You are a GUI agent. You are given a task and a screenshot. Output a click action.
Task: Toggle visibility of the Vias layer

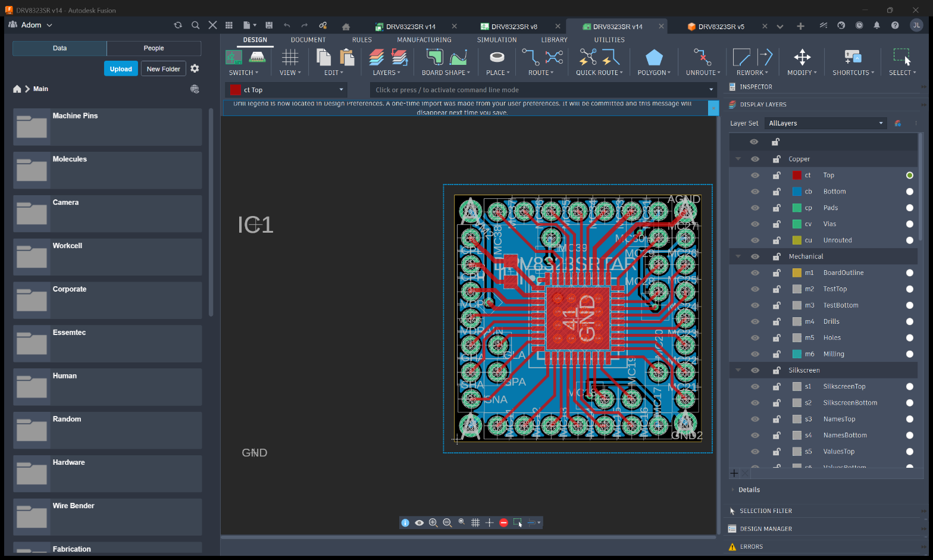coord(755,224)
